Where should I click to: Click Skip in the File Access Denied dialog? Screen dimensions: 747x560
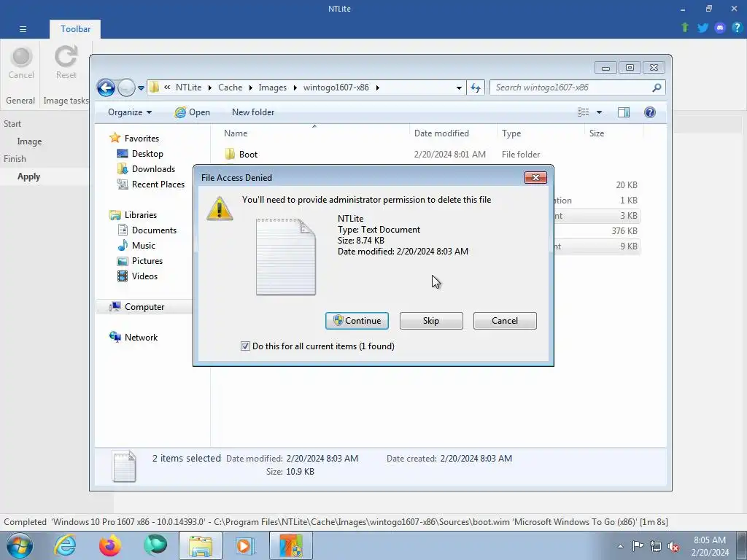coord(431,321)
